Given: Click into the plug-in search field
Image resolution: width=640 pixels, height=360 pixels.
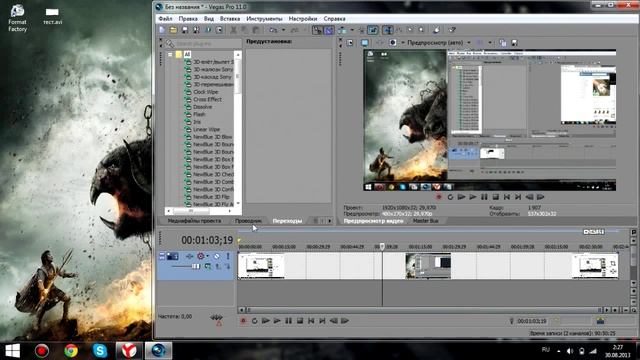Looking at the screenshot, I should click(x=208, y=43).
